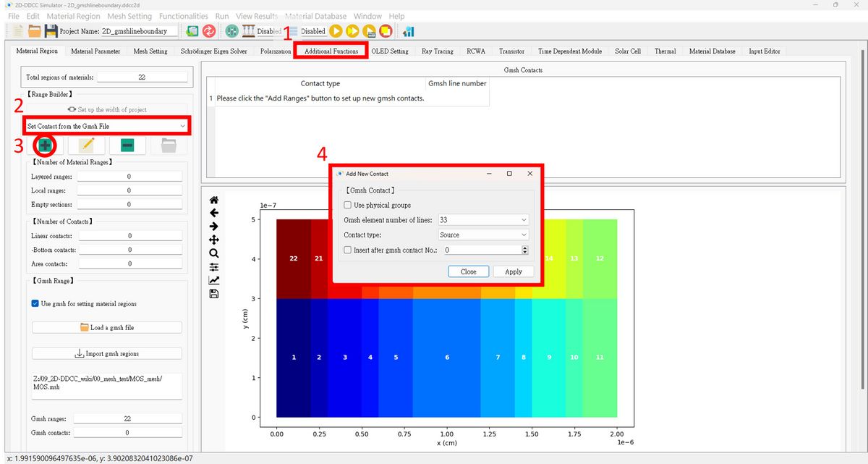Select the pan/move arrows plot tool
Viewport: 868px width, 464px height.
[x=213, y=240]
